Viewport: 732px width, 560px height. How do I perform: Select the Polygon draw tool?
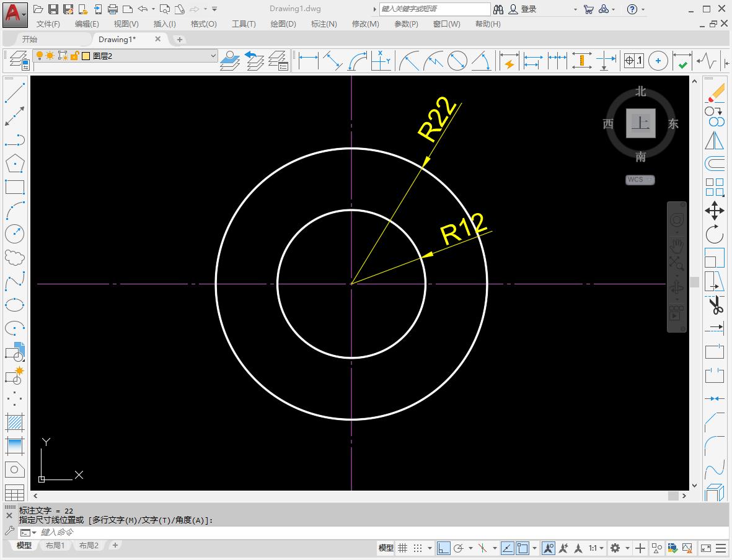click(14, 164)
